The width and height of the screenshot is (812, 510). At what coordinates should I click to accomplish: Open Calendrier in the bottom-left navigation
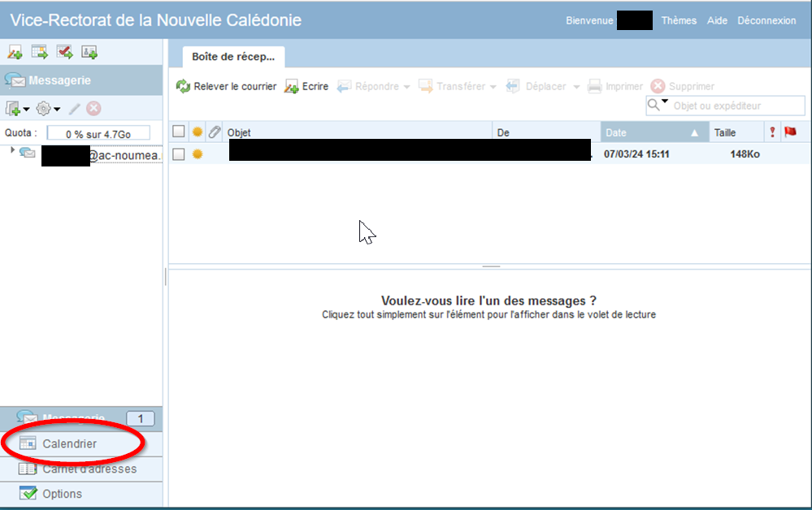[x=69, y=443]
